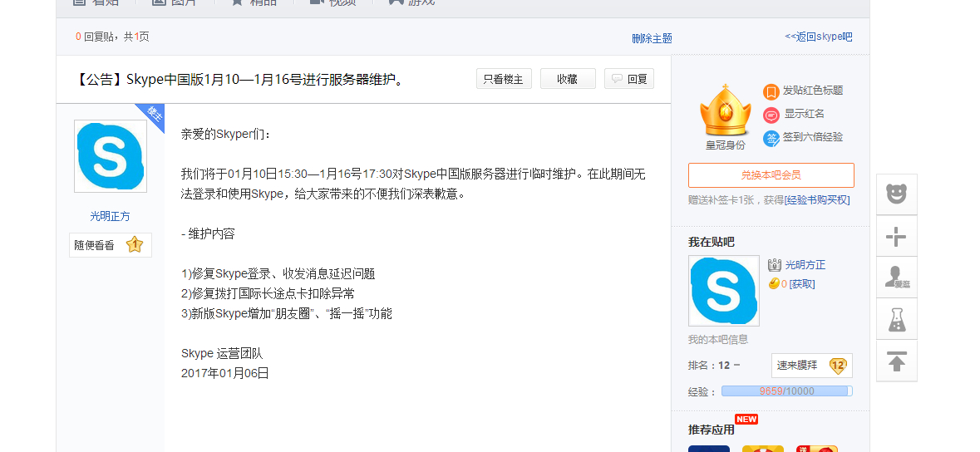Click the 经验 progress bar 9659/10000
The image size is (980, 452).
tap(787, 391)
